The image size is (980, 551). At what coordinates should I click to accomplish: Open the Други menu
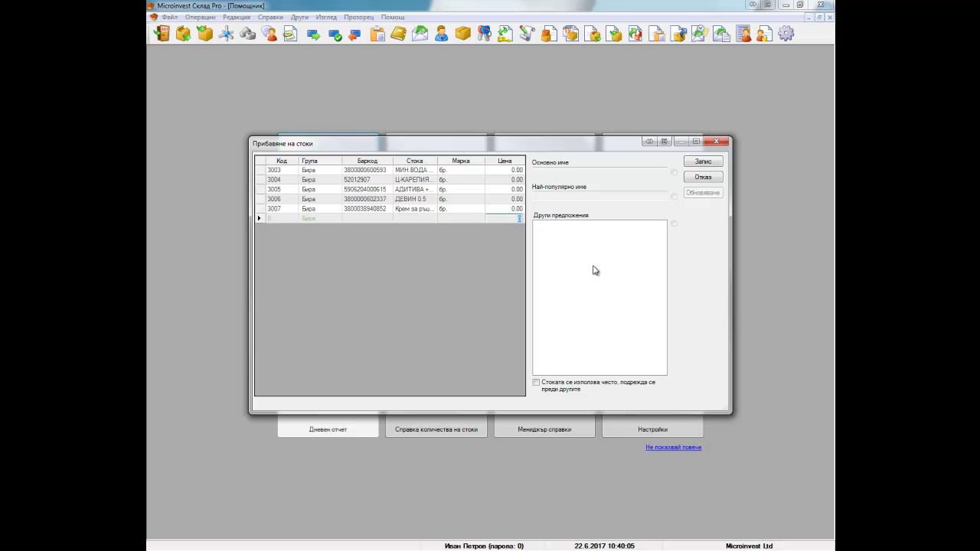pyautogui.click(x=299, y=17)
